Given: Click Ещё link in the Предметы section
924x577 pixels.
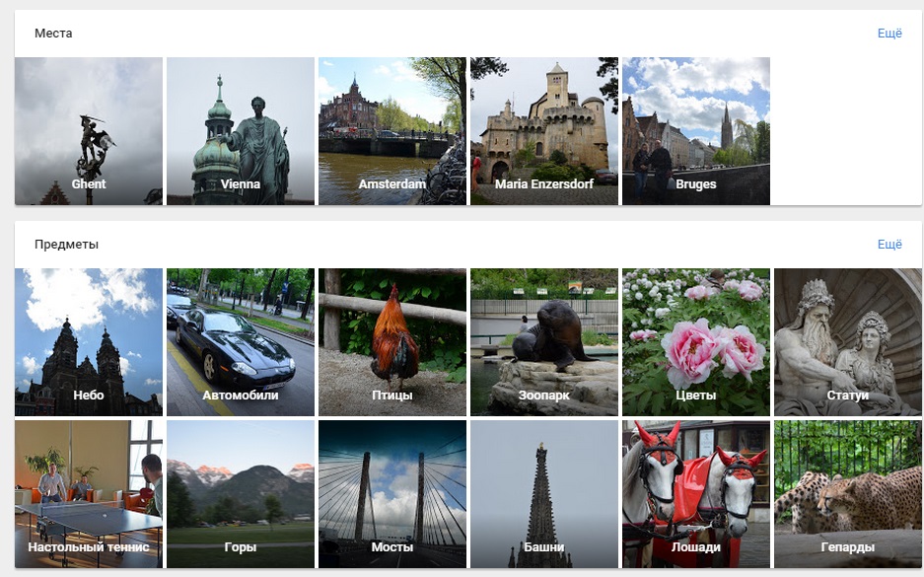Looking at the screenshot, I should pyautogui.click(x=889, y=244).
